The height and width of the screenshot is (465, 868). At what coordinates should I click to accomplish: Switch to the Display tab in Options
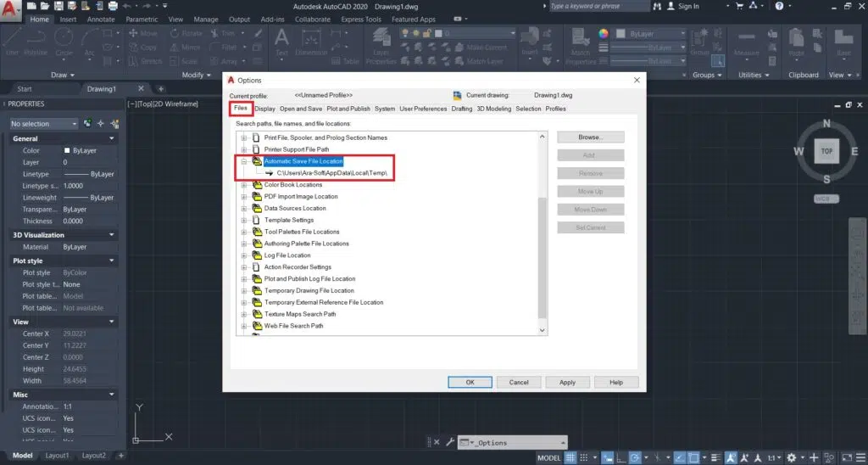[x=264, y=109]
